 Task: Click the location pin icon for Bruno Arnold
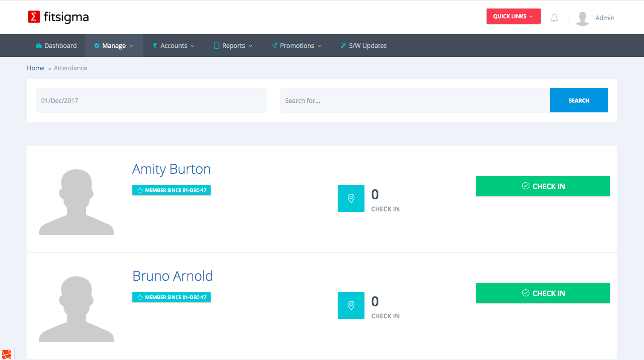351,305
